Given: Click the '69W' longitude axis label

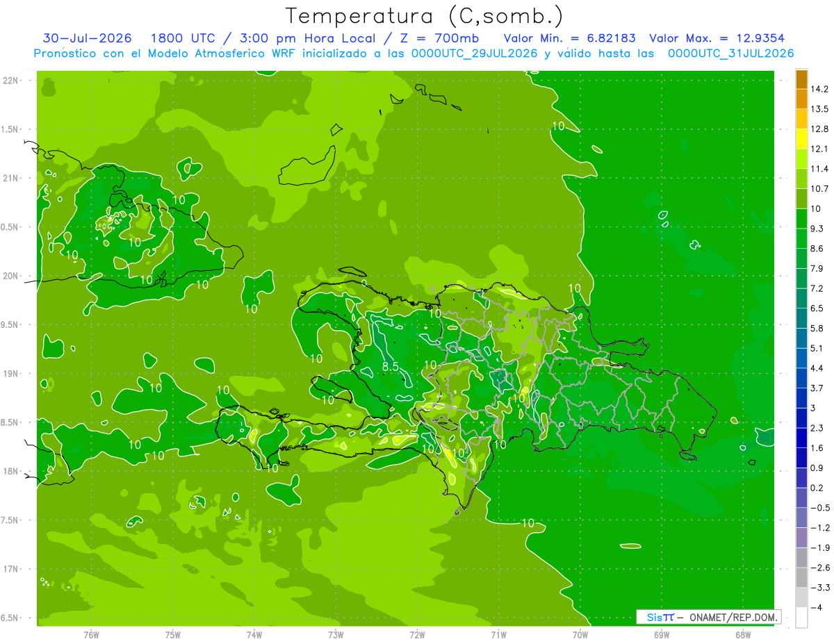Looking at the screenshot, I should click(x=662, y=634).
